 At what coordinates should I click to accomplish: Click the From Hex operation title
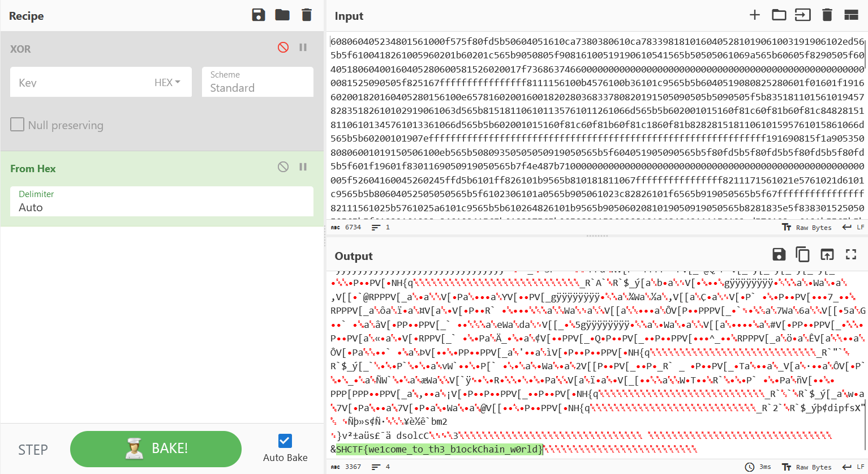(33, 168)
